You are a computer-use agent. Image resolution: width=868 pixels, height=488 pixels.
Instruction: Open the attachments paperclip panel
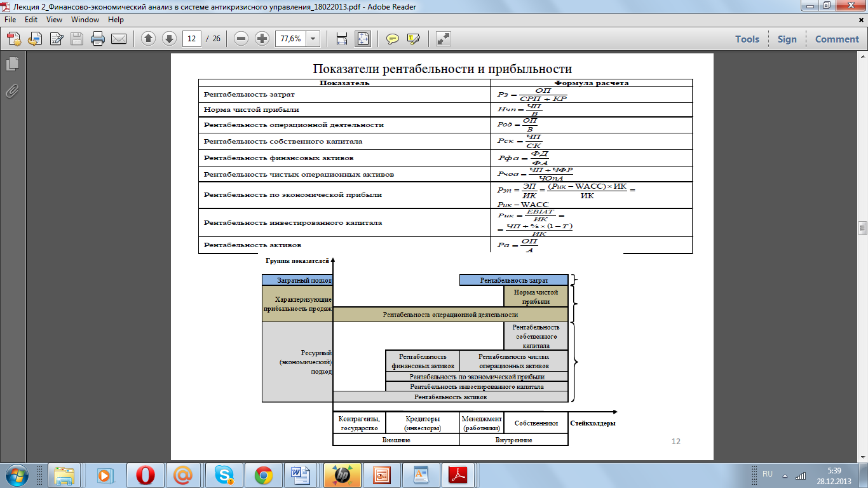click(x=11, y=91)
